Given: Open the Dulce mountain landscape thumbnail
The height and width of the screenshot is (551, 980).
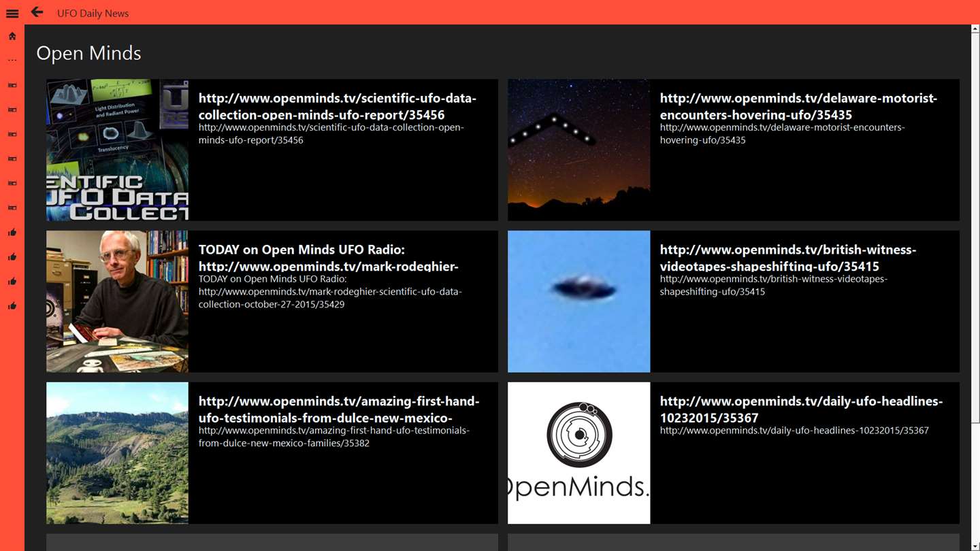Looking at the screenshot, I should [117, 453].
